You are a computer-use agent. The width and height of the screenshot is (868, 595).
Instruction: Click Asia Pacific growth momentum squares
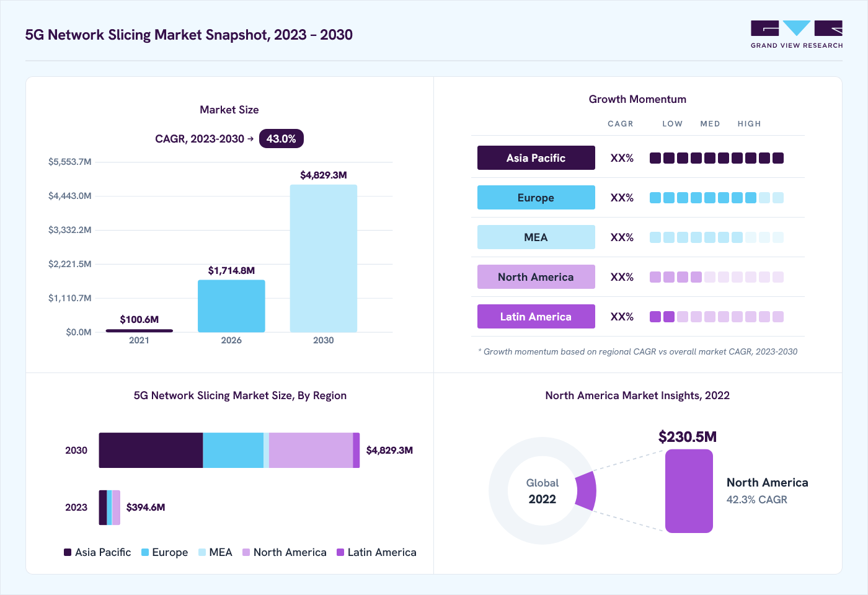click(717, 158)
